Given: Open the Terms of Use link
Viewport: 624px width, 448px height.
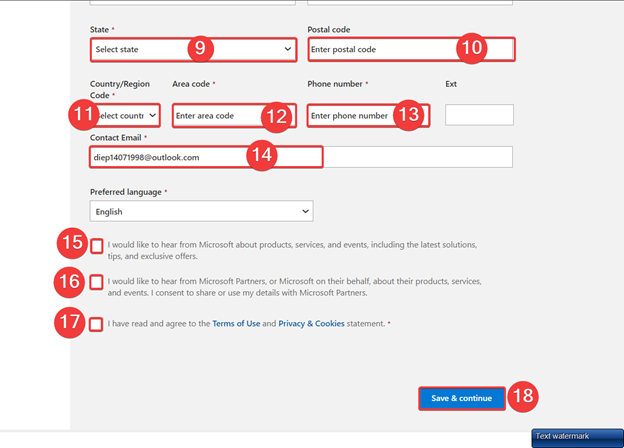Looking at the screenshot, I should click(x=236, y=324).
